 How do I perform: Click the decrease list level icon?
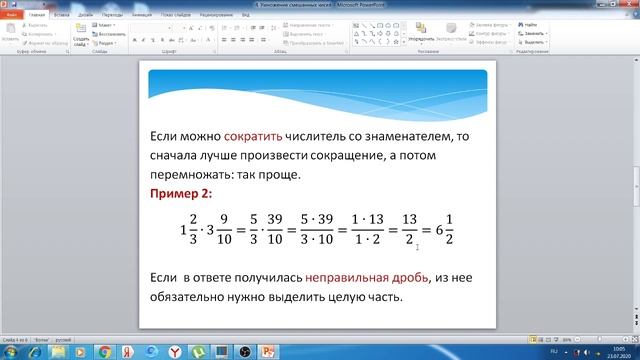(253, 28)
